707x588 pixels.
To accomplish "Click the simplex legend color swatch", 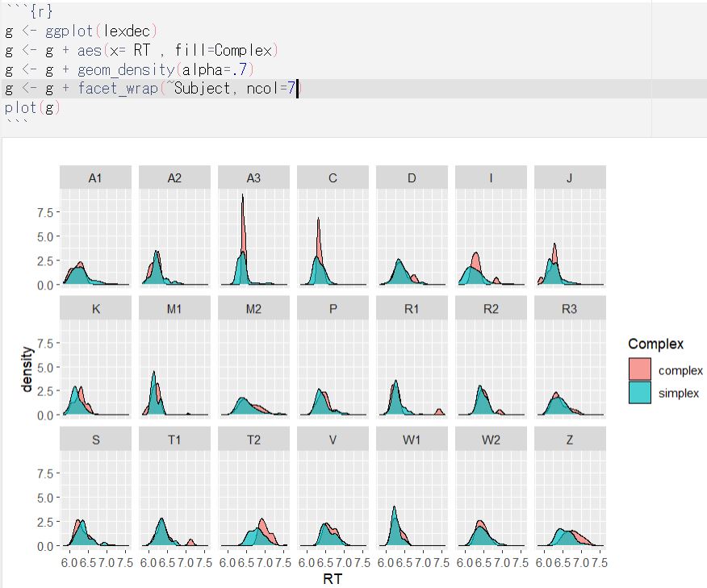I will click(639, 393).
